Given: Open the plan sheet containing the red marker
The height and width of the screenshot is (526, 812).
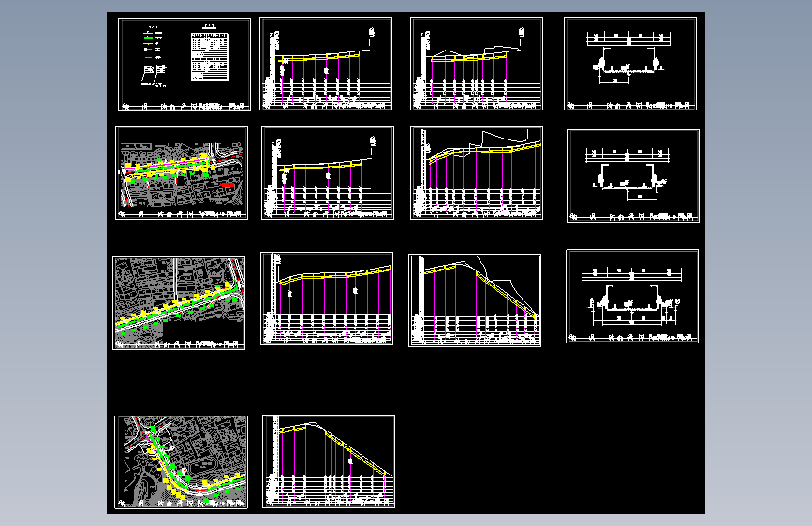Looking at the screenshot, I should click(x=182, y=173).
